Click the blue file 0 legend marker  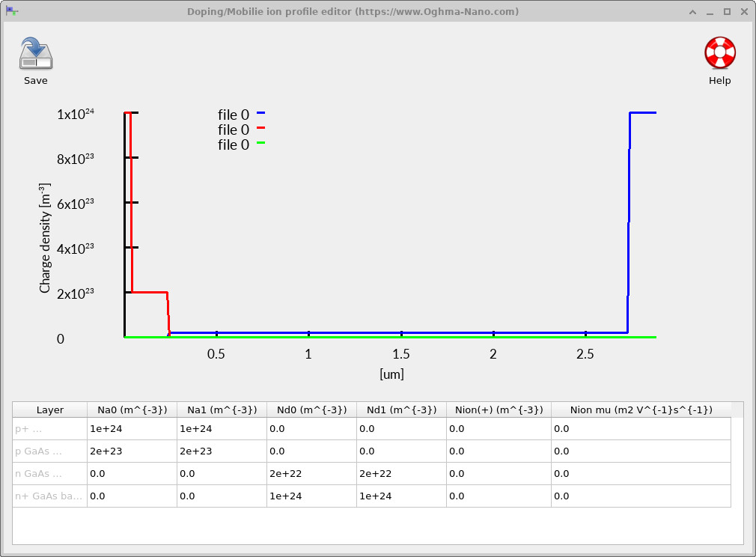tap(260, 113)
